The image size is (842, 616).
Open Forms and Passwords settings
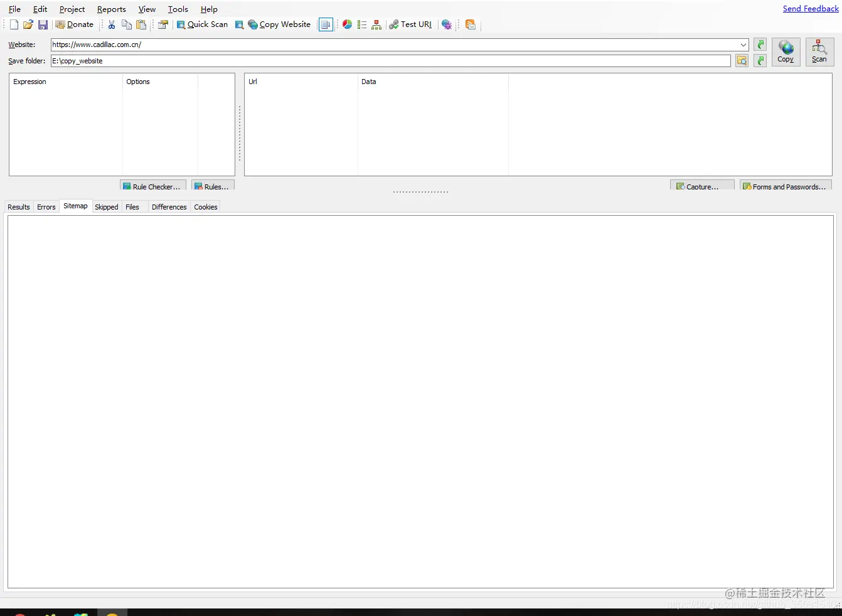pyautogui.click(x=786, y=186)
